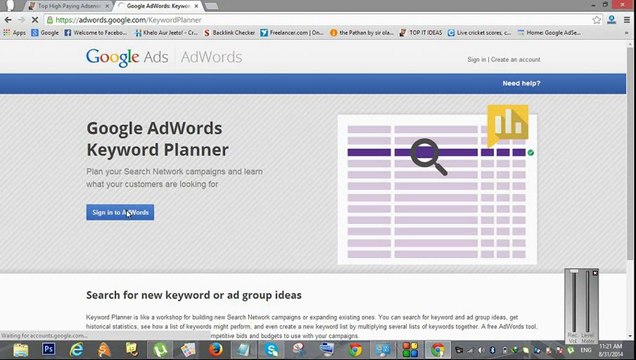Open the blue person extension icon
The height and width of the screenshot is (360, 636).
coord(611,19)
